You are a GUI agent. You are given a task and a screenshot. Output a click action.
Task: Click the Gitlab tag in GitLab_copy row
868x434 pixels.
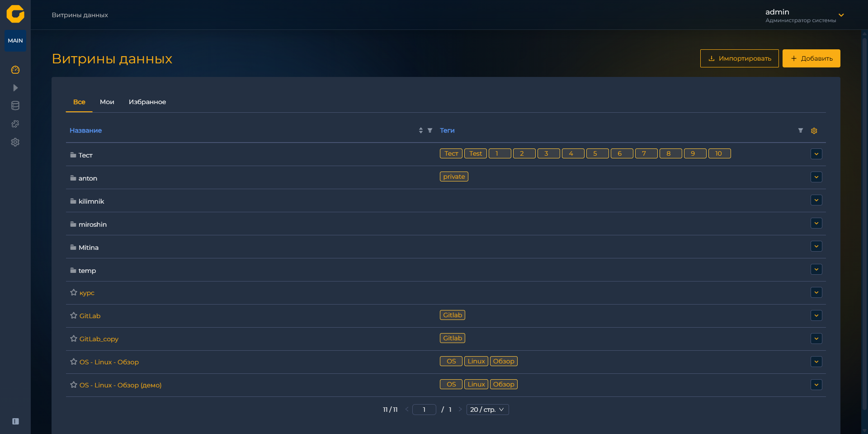click(453, 338)
